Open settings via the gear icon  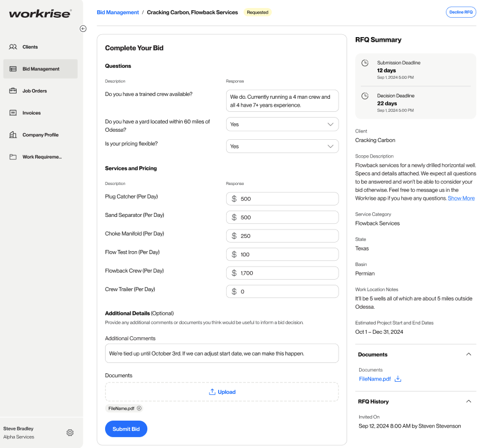(x=70, y=433)
